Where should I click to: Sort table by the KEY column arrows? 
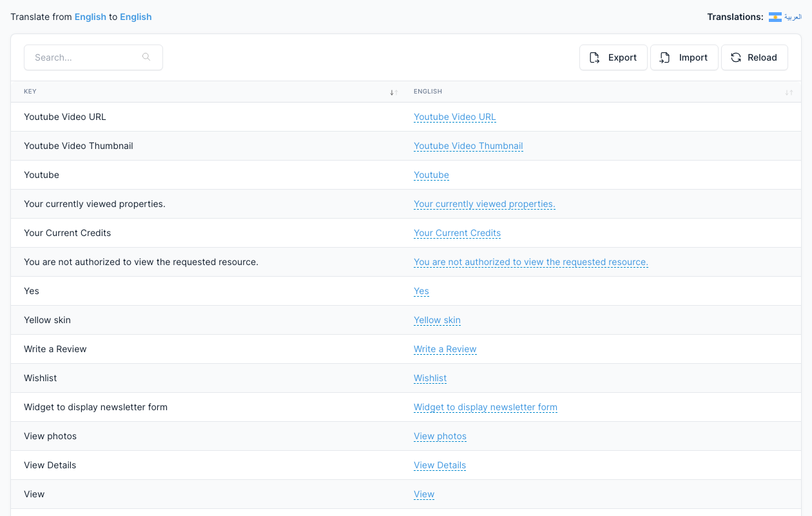point(394,92)
